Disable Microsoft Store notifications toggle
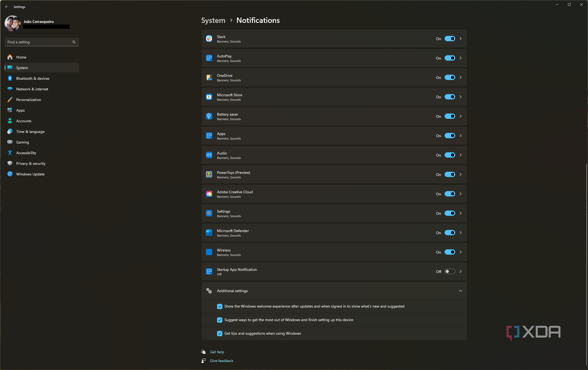The height and width of the screenshot is (370, 588). 450,97
